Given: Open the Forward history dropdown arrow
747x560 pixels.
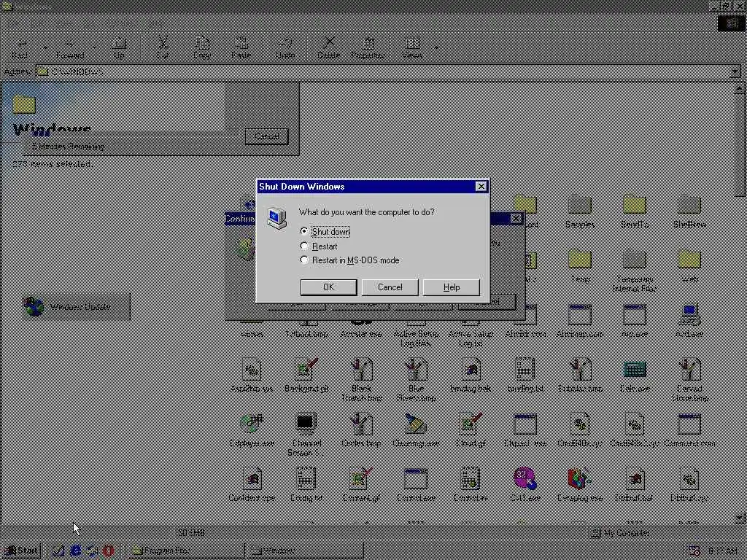Looking at the screenshot, I should tap(95, 48).
